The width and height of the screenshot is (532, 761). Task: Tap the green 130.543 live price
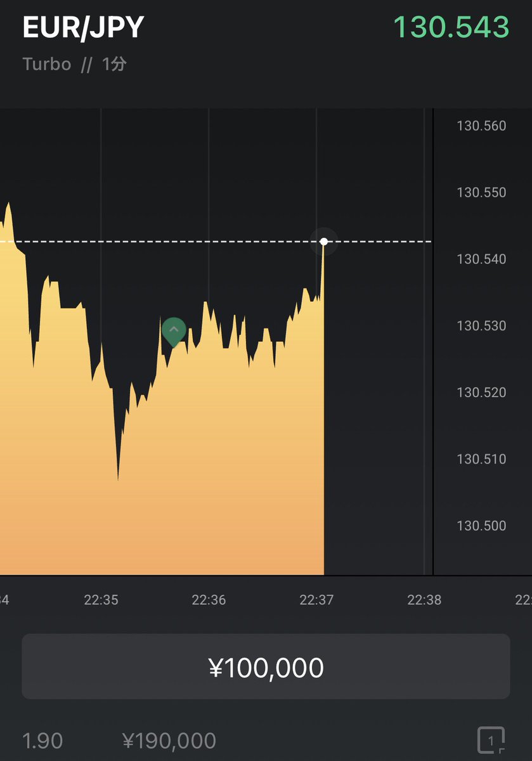[451, 27]
